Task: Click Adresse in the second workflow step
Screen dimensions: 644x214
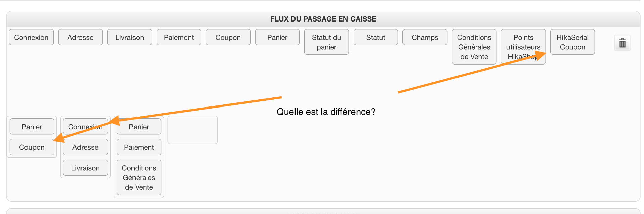Action: pos(86,147)
